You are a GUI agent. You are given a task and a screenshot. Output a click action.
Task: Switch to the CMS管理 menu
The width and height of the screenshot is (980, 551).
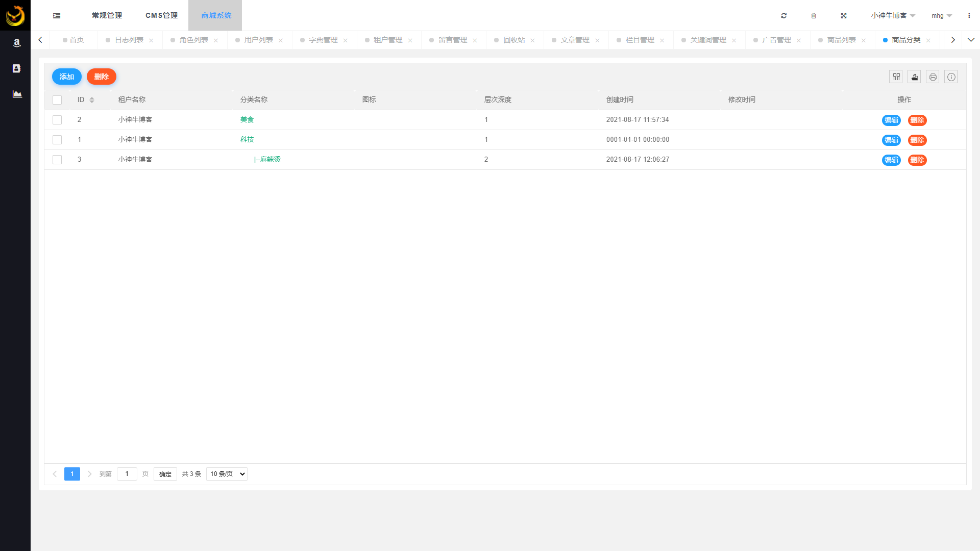point(161,15)
